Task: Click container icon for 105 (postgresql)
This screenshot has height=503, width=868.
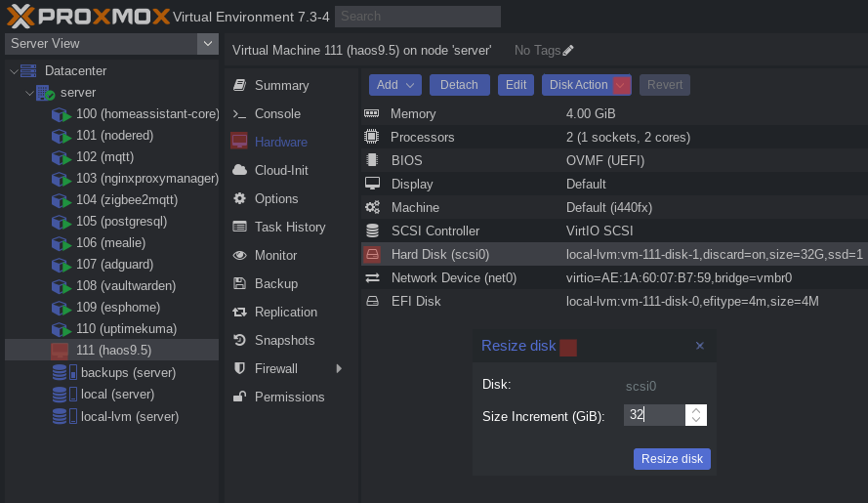Action: [x=61, y=222]
